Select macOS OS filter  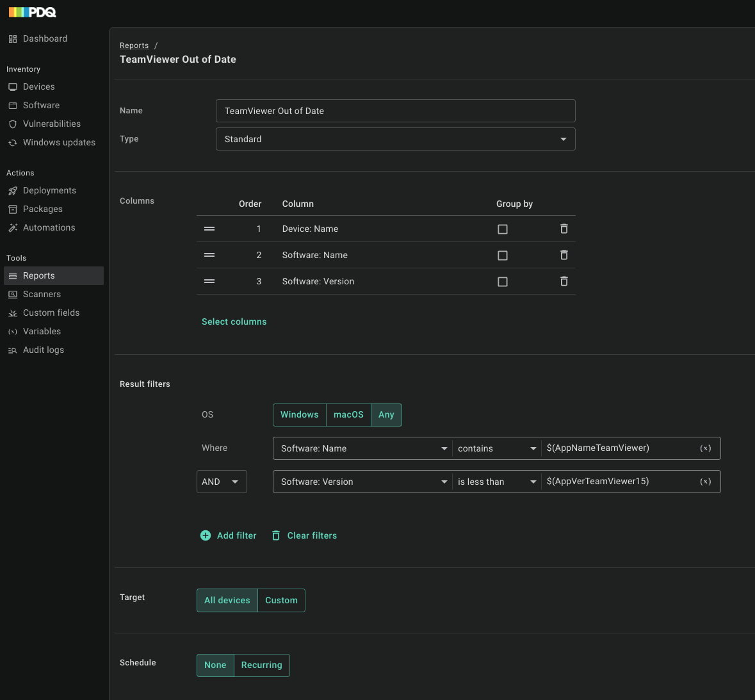point(348,415)
